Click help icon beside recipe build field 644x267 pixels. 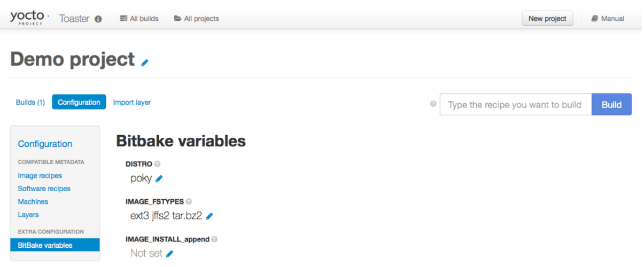coord(433,105)
